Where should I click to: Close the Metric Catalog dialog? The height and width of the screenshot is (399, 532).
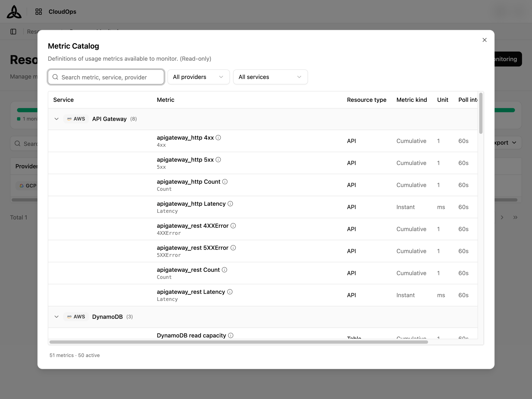484,40
